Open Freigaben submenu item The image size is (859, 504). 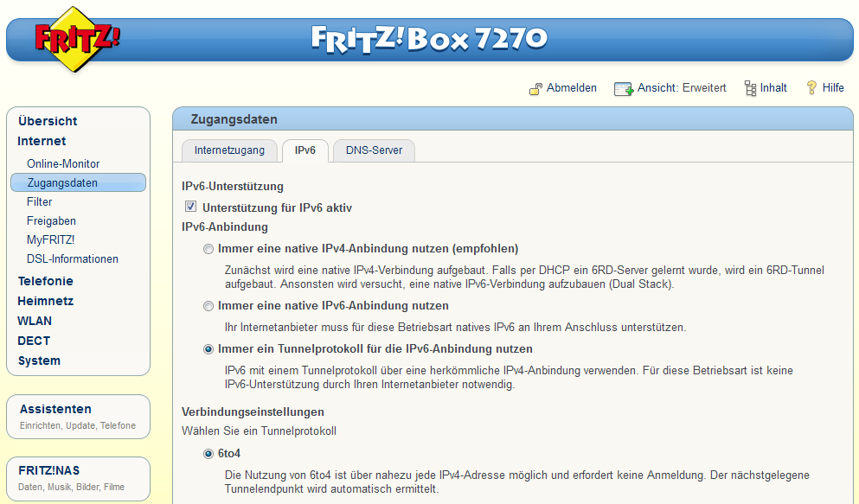point(52,221)
